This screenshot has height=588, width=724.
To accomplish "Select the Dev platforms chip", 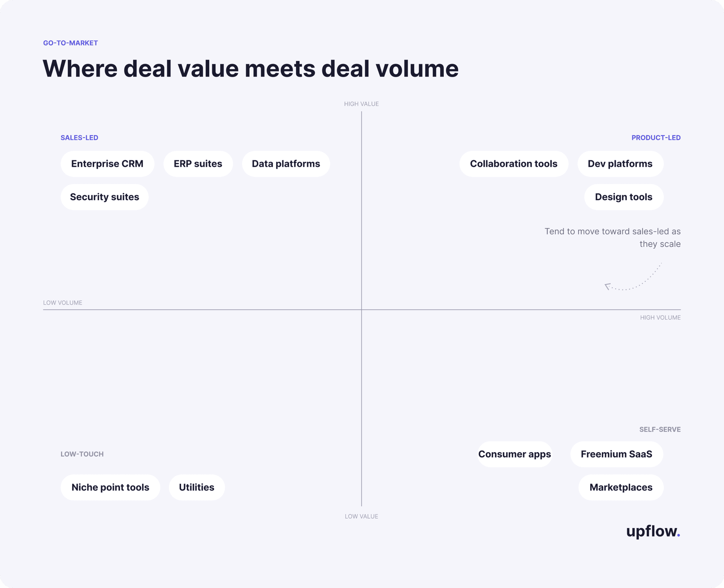I will click(620, 164).
